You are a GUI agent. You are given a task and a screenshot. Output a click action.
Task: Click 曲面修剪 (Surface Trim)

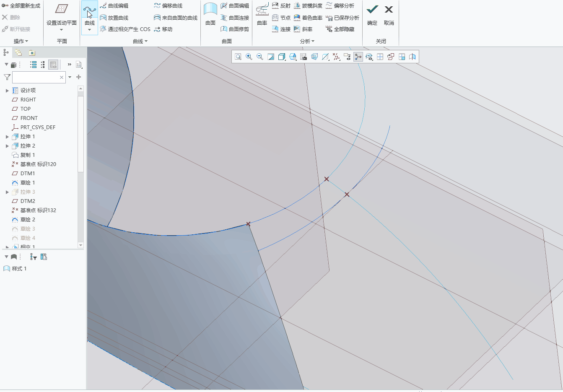235,29
